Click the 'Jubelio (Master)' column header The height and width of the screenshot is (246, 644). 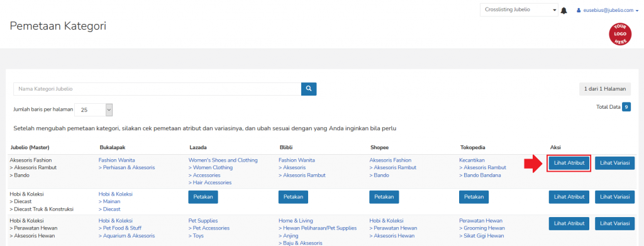30,147
